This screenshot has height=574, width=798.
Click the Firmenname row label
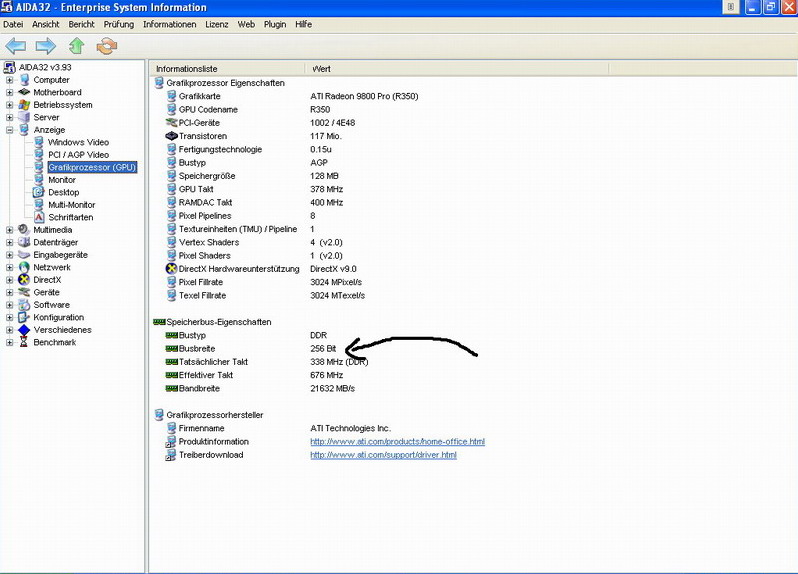pos(202,428)
